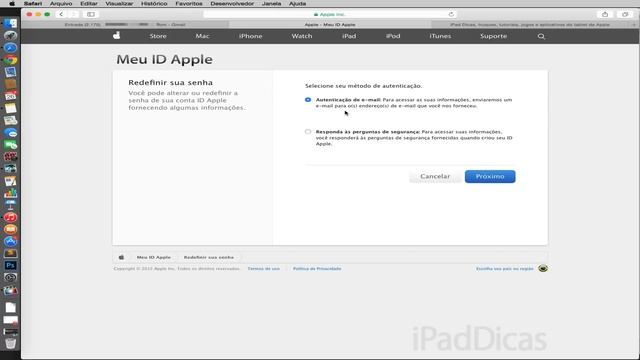The width and height of the screenshot is (640, 360).
Task: Click the Meu ID Apple breadcrumb link
Action: pos(153,257)
